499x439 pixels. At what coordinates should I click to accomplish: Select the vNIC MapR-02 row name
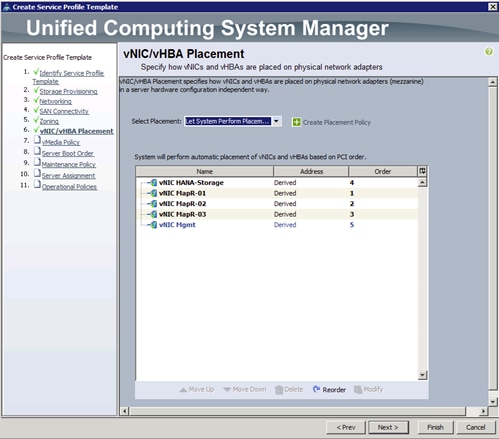[182, 204]
